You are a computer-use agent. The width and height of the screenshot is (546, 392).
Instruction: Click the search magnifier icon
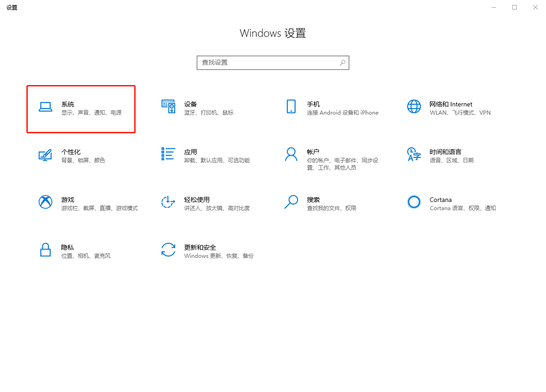click(x=342, y=62)
